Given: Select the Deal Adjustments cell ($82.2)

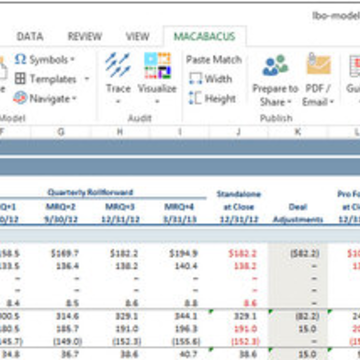Looking at the screenshot, I should (304, 254).
